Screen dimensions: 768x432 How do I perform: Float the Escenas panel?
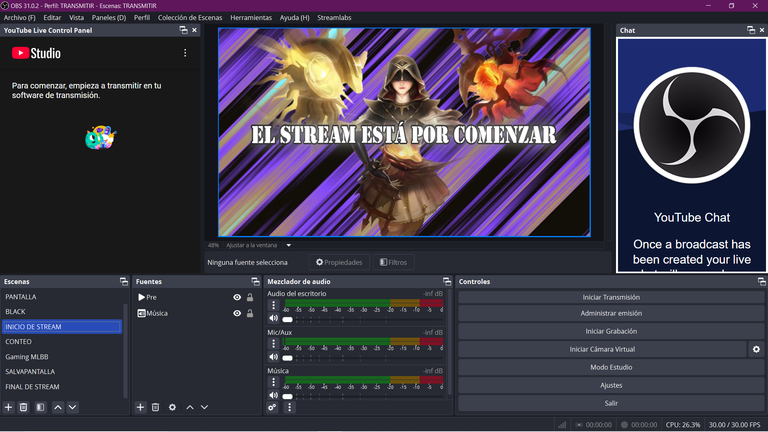(x=123, y=282)
